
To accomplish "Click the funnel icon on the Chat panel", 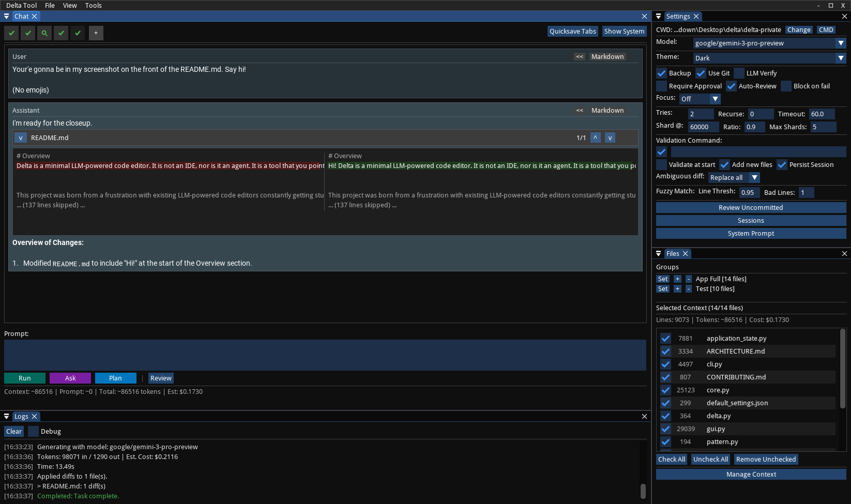I will 6,16.
